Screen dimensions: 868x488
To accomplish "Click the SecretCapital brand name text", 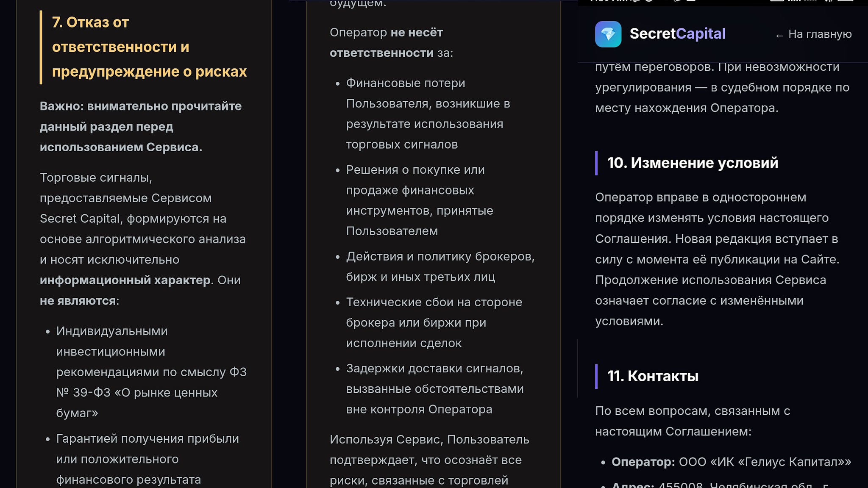I will (677, 34).
